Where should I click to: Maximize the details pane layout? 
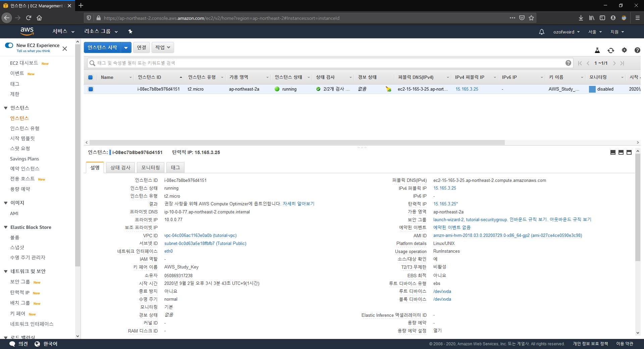point(629,152)
